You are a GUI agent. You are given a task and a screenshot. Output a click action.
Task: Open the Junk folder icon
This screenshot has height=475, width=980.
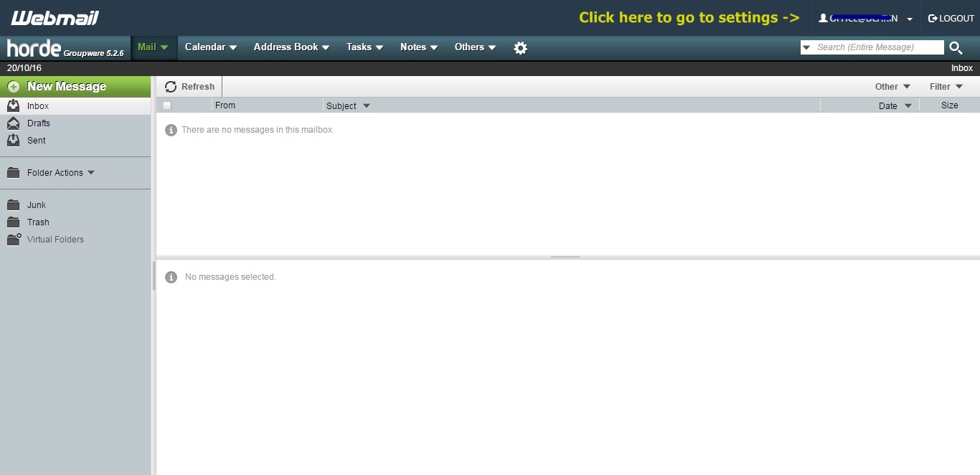[x=14, y=205]
